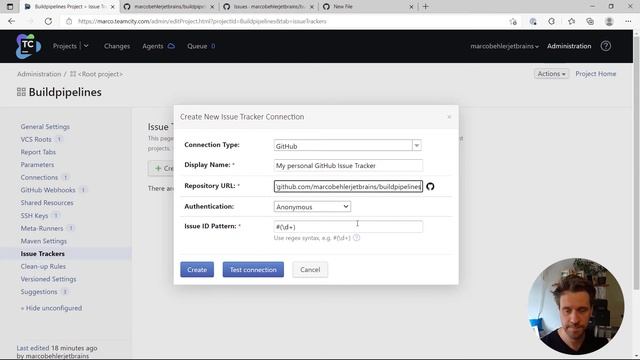Click the Create button

197,269
